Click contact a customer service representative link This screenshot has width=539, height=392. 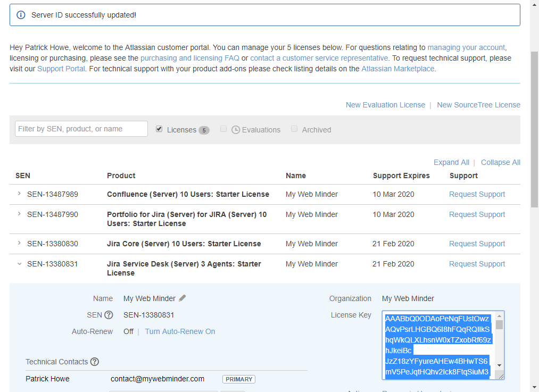click(319, 58)
